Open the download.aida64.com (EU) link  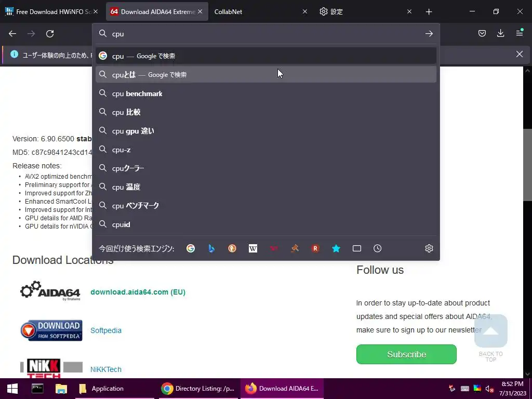tap(138, 292)
